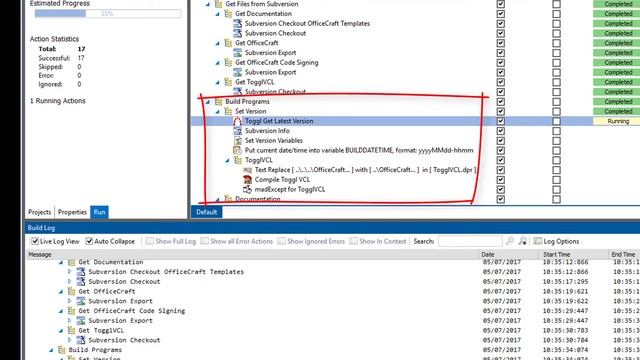Screen dimensions: 640x360
Task: Uncheck enabled box for Compile Toggl VCL row
Action: (501, 180)
